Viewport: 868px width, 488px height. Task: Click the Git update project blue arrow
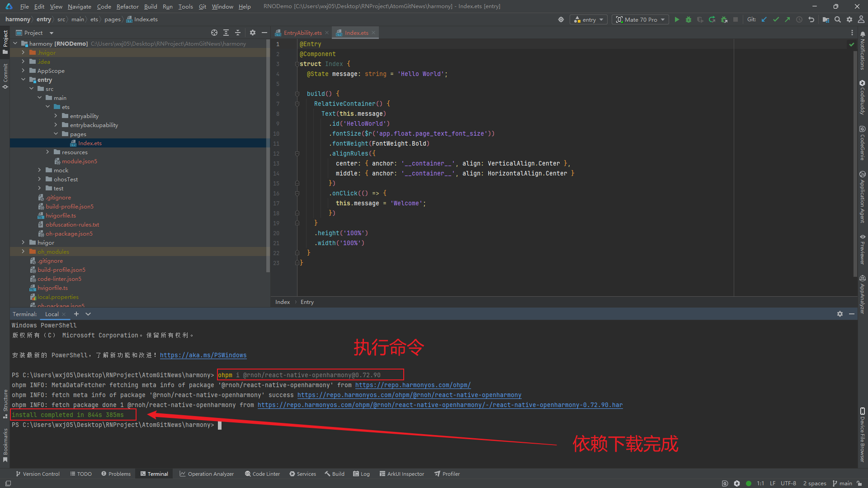coord(764,19)
